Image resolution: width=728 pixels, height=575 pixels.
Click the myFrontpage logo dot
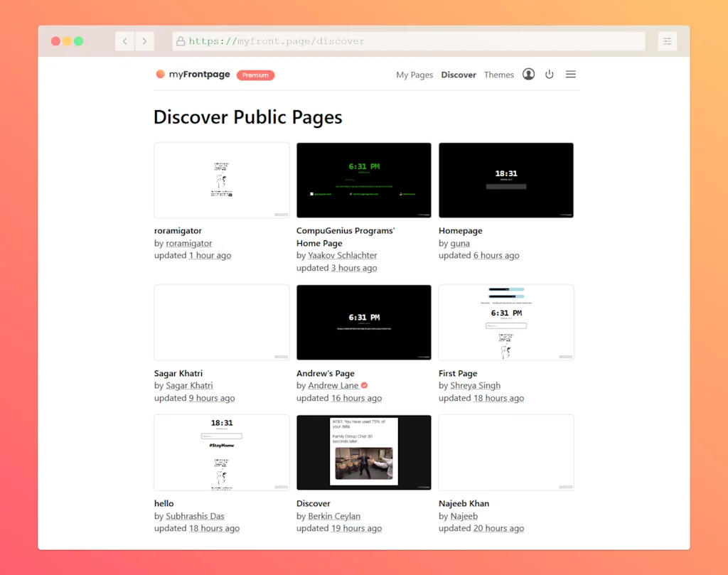[x=160, y=74]
